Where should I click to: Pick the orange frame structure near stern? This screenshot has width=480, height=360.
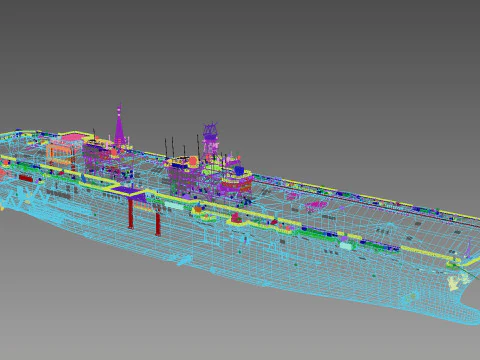[61, 154]
